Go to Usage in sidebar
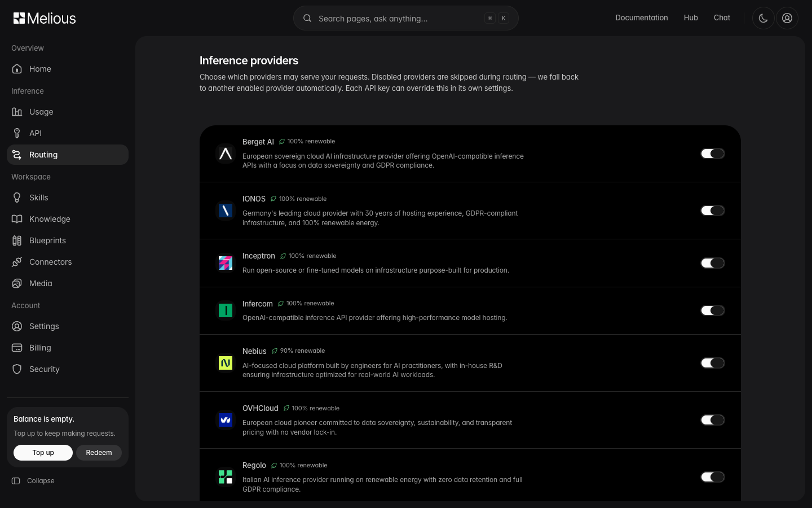The image size is (812, 508). [x=68, y=112]
